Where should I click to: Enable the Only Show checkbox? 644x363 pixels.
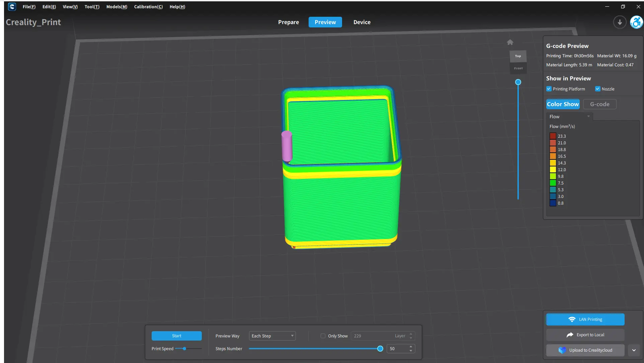coord(323,336)
